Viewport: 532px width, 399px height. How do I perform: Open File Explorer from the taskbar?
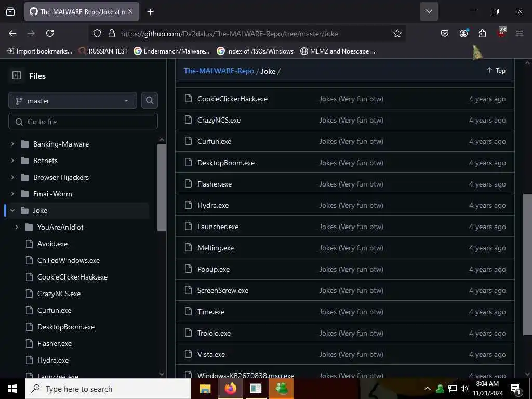(205, 389)
